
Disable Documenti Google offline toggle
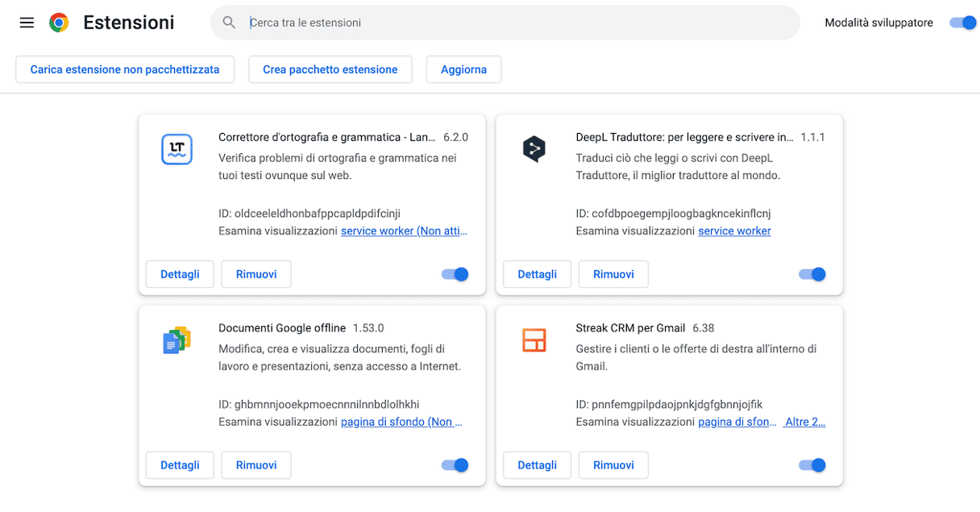pyautogui.click(x=455, y=465)
